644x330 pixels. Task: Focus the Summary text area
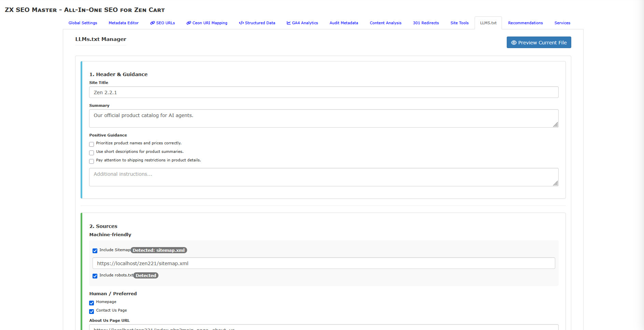(324, 118)
